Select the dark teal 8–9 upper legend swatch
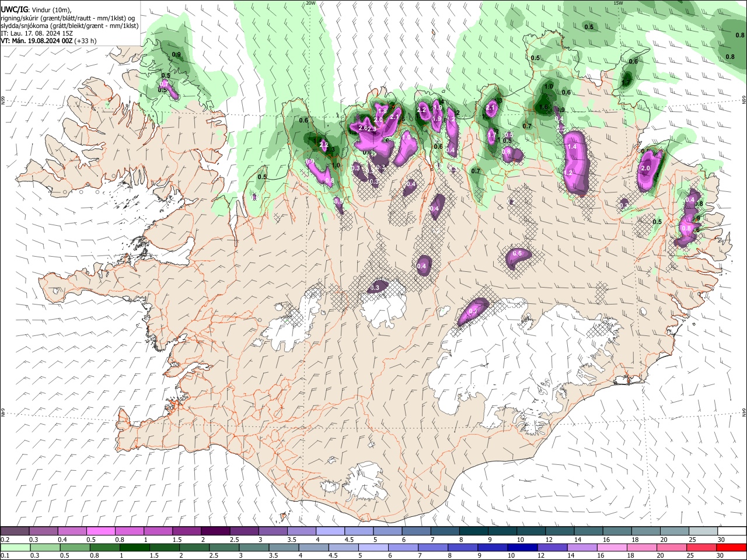Screen dimensions: 747x560 474,531
